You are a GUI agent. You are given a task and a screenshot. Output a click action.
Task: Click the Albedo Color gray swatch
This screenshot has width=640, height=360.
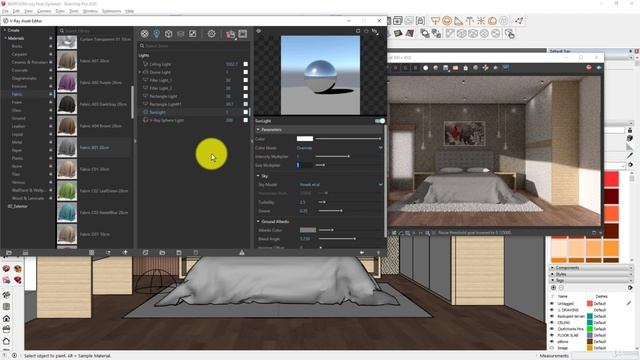pyautogui.click(x=308, y=230)
